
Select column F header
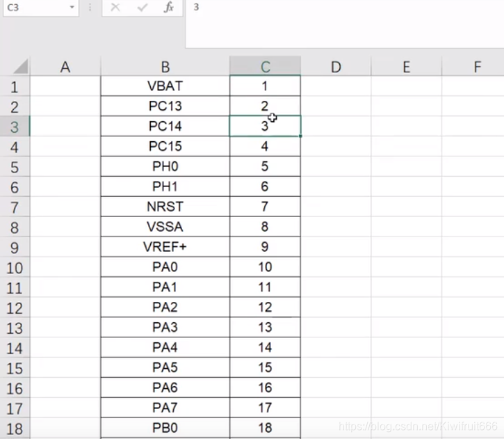[477, 67]
